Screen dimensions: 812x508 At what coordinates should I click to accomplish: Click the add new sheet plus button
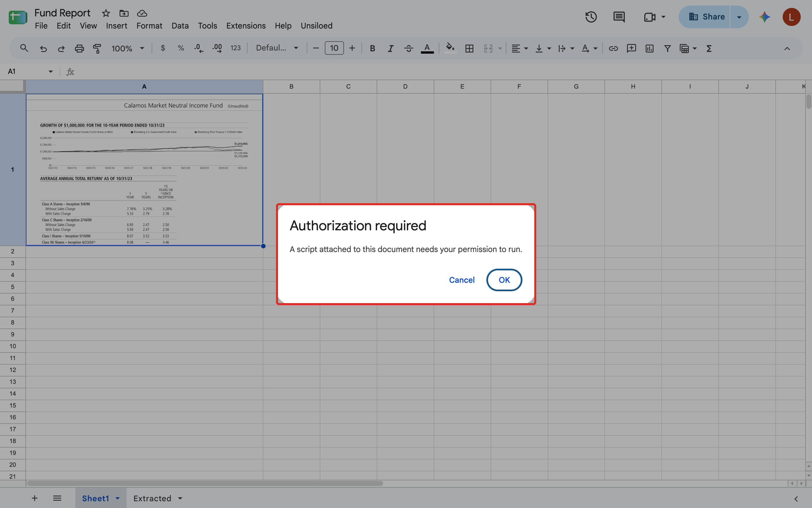tap(35, 498)
